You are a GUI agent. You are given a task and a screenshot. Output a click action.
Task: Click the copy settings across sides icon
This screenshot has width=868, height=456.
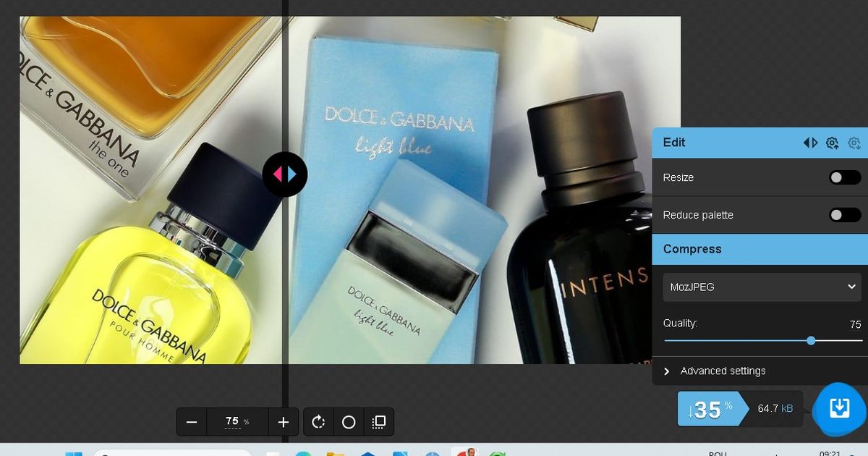coord(810,143)
